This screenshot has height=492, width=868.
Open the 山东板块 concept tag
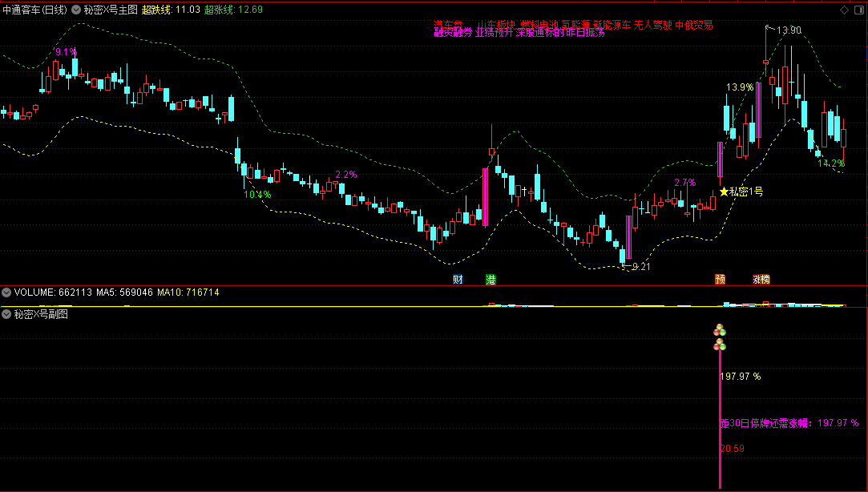tap(497, 24)
